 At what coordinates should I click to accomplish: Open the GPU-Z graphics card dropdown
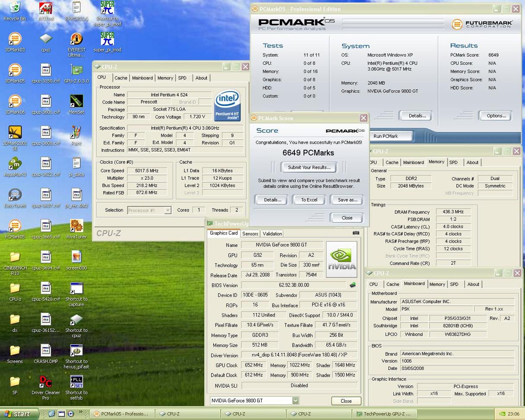coord(295,401)
